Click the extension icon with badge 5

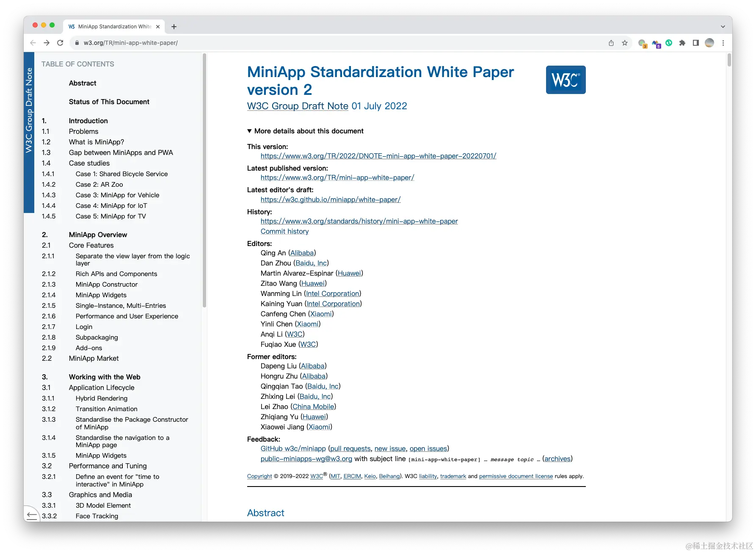click(656, 44)
